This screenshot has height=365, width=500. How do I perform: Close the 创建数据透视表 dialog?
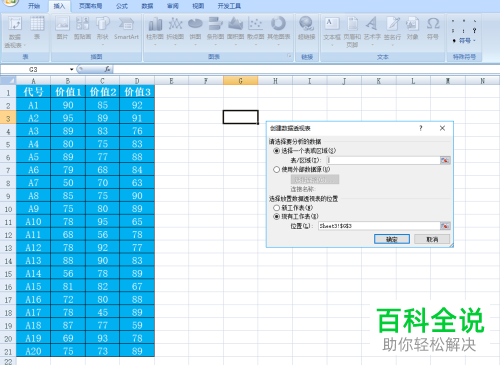[442, 128]
